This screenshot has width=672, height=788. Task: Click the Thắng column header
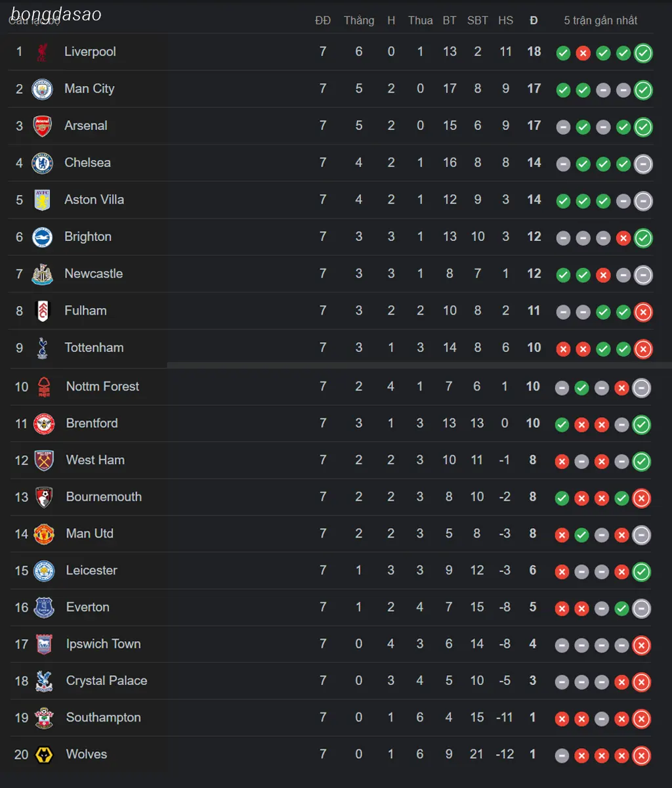359,20
